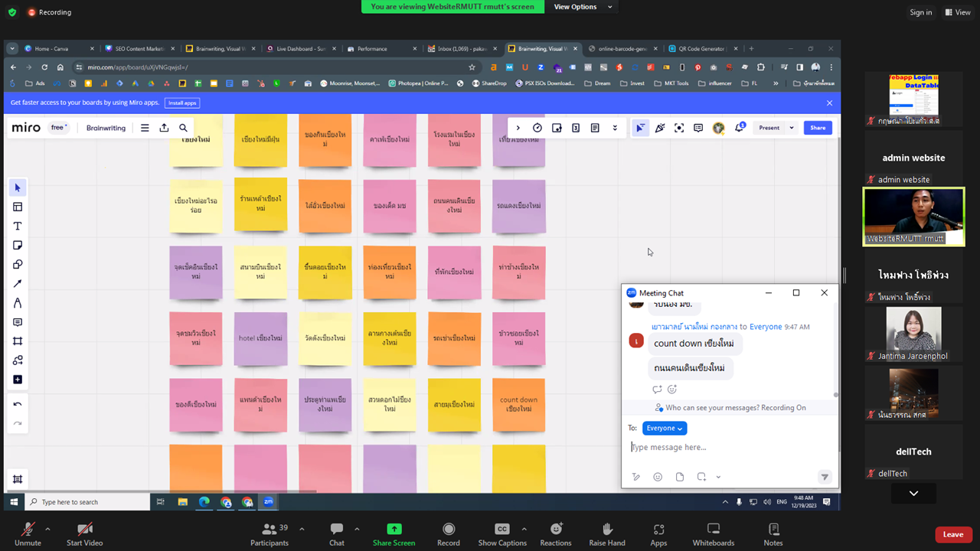
Task: Select the Shapes tool in Miro
Action: pos(18,264)
